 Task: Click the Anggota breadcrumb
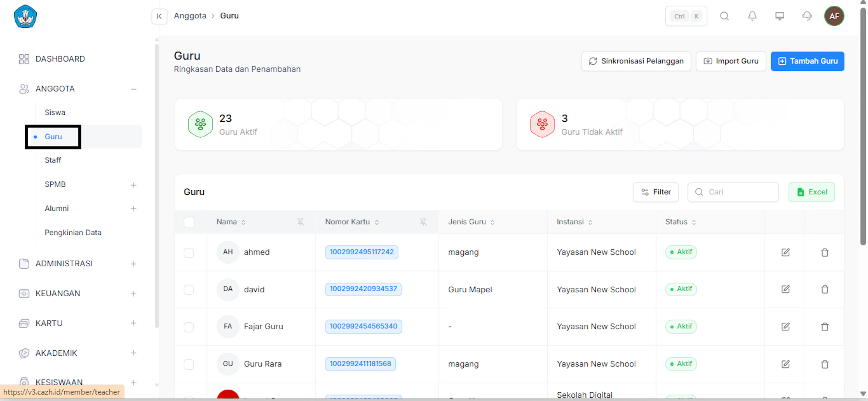190,16
